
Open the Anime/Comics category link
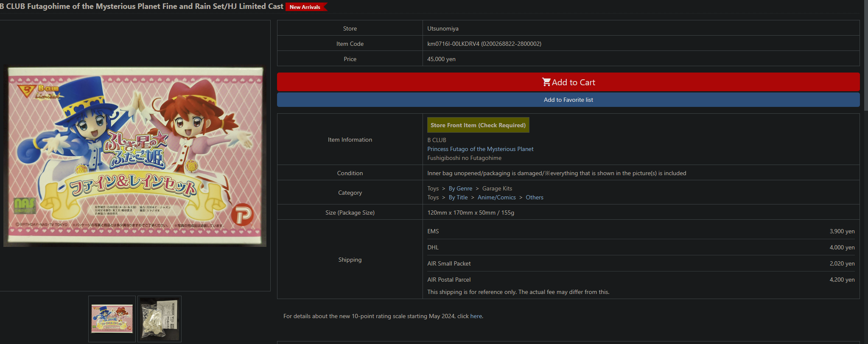coord(497,197)
